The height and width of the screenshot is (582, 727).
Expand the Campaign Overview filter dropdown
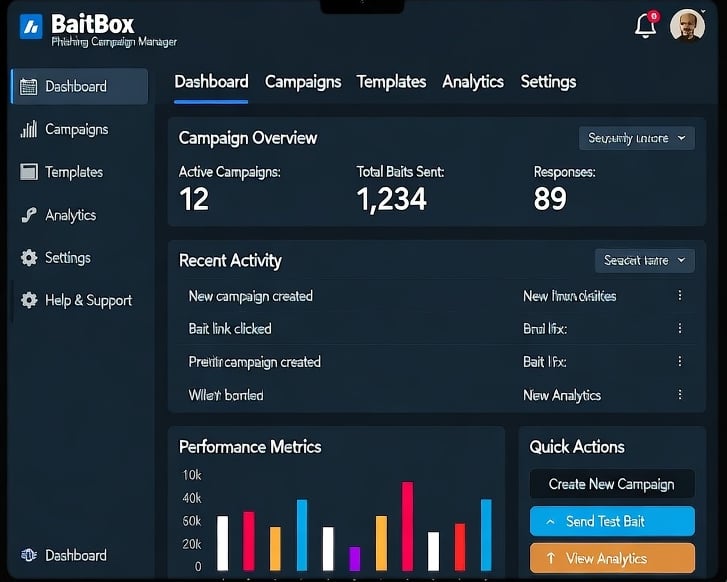637,138
